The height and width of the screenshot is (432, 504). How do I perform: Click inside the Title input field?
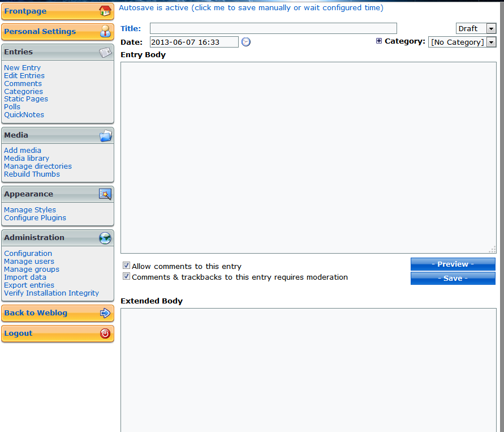click(x=273, y=28)
